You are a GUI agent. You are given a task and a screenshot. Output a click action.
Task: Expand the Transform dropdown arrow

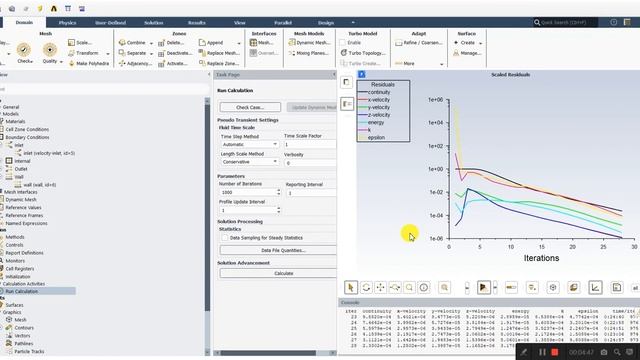tap(108, 53)
